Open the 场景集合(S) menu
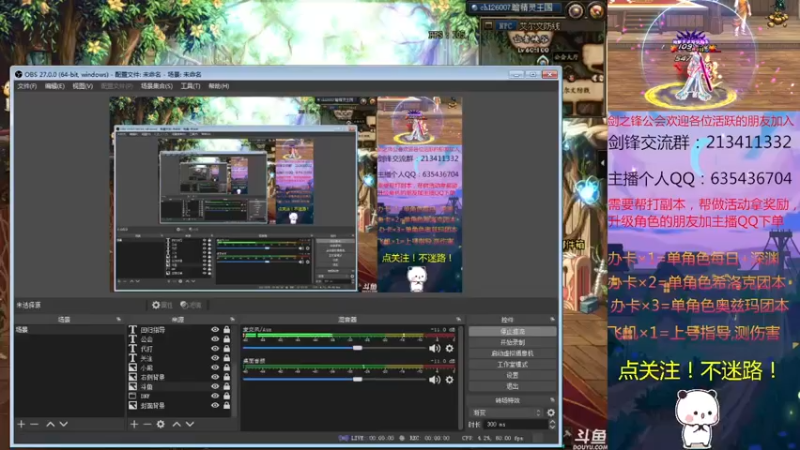800x450 pixels. pyautogui.click(x=157, y=86)
